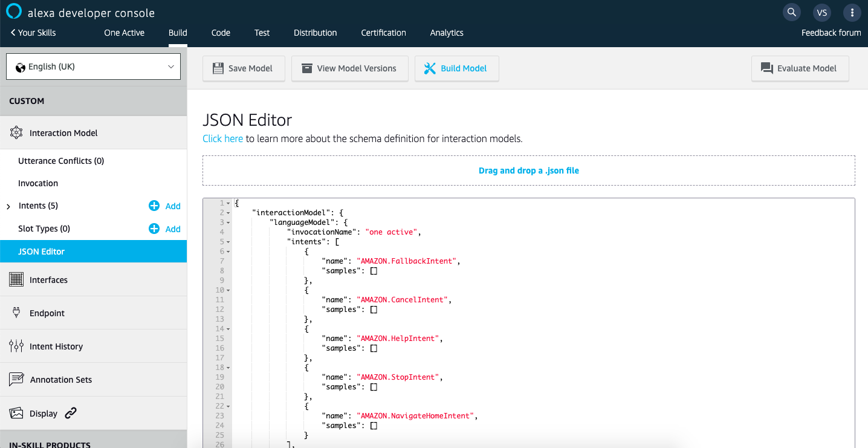The width and height of the screenshot is (868, 448).
Task: Click the plus icon next to Slot Types
Action: tap(154, 229)
